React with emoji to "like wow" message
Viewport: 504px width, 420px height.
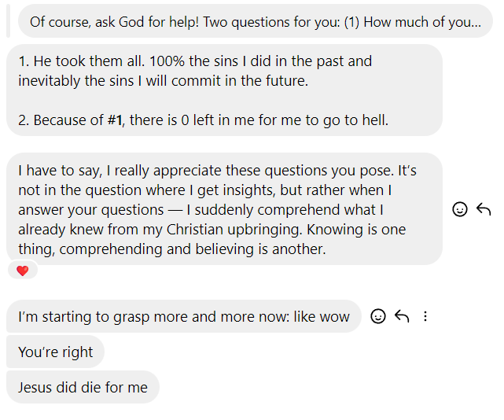pos(378,316)
